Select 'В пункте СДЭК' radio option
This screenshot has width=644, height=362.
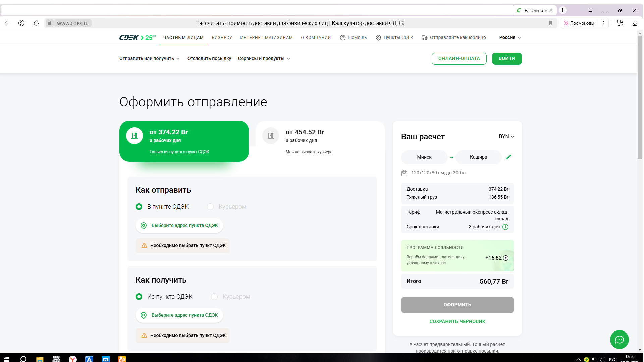coord(139,207)
